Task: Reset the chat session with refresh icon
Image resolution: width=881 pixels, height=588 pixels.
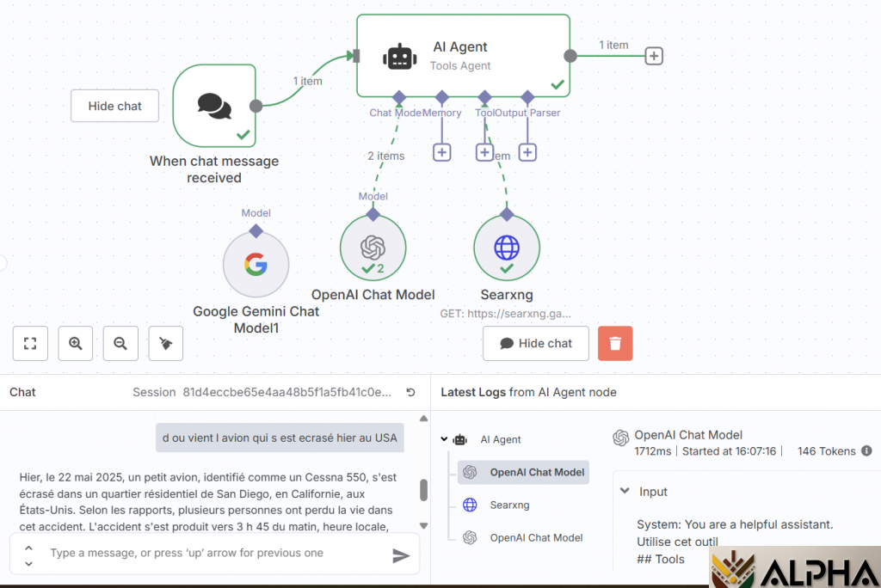Action: (410, 393)
